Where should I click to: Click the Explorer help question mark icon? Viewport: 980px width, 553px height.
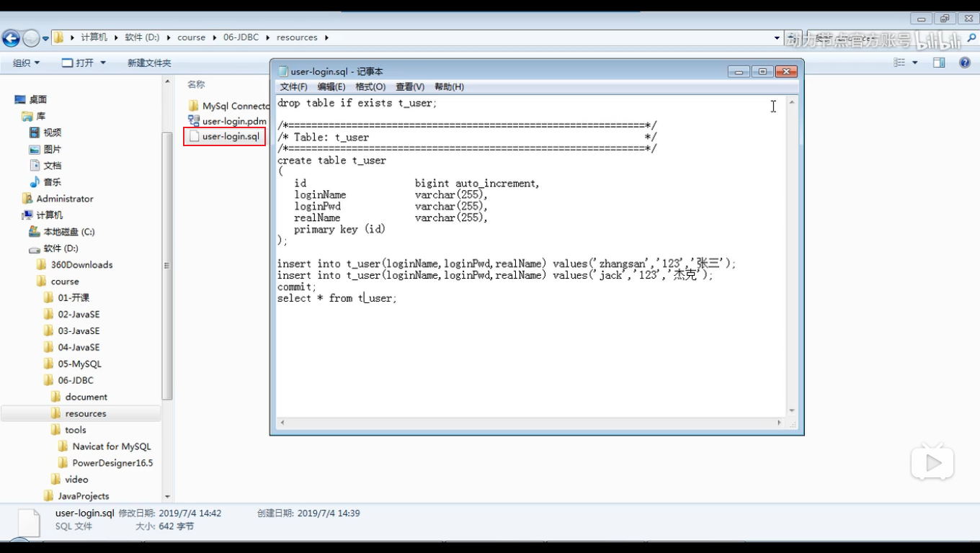965,63
